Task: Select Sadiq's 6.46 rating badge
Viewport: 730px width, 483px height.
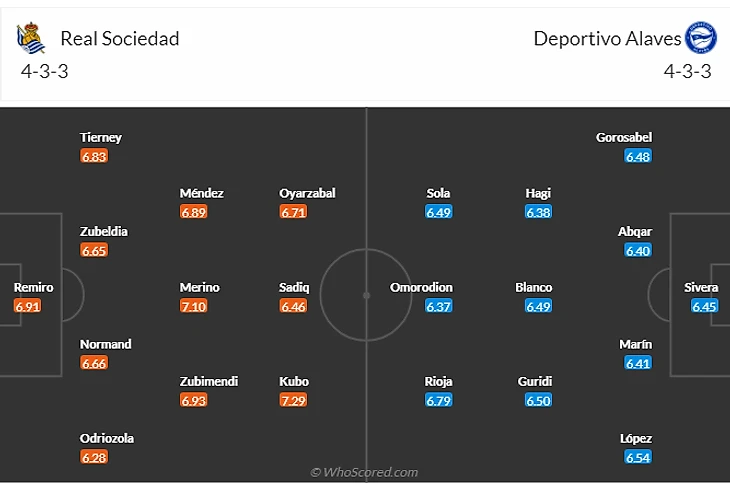Action: click(x=294, y=306)
